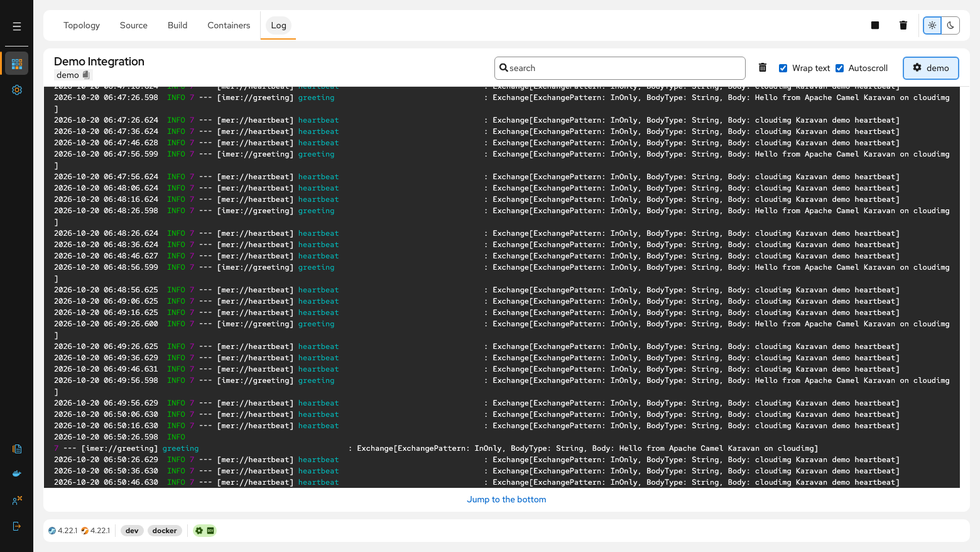
Task: Click the green gear DEV status badge
Action: (205, 531)
